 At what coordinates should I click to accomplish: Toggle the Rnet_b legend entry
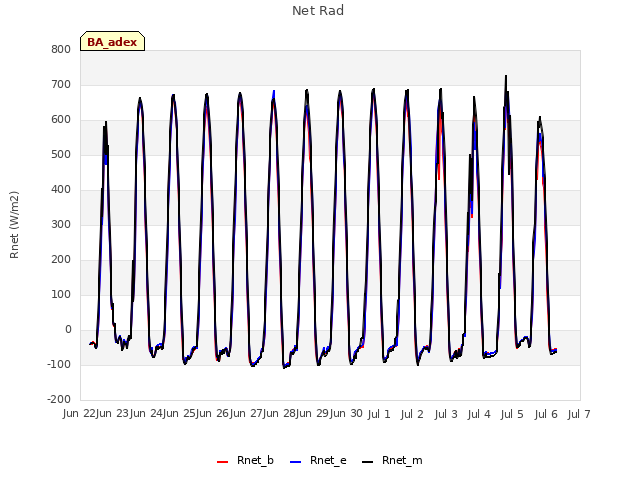tap(245, 460)
